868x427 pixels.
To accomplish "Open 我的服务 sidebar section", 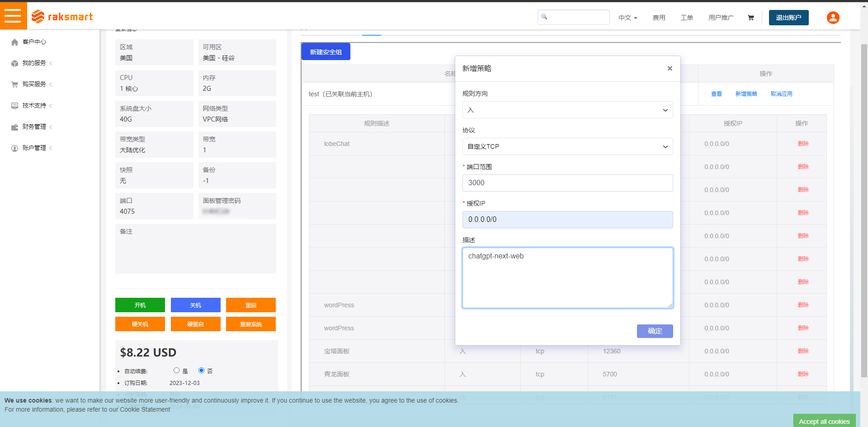I will pyautogui.click(x=33, y=63).
